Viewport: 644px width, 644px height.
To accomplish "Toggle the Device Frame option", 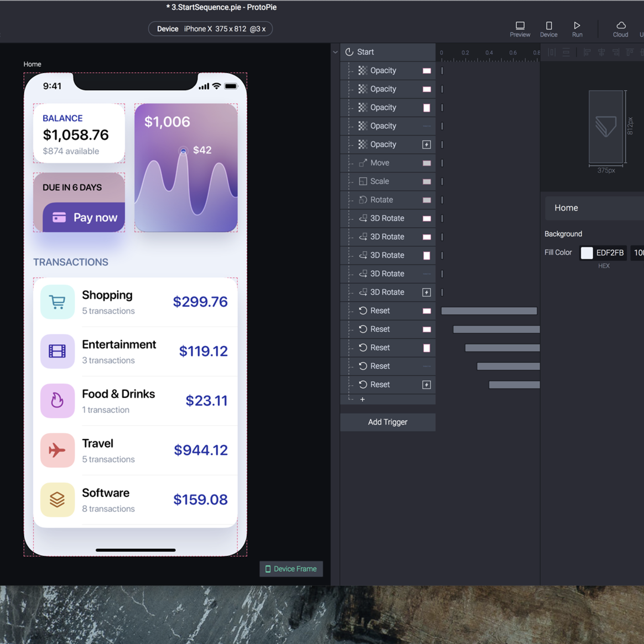I will tap(291, 569).
